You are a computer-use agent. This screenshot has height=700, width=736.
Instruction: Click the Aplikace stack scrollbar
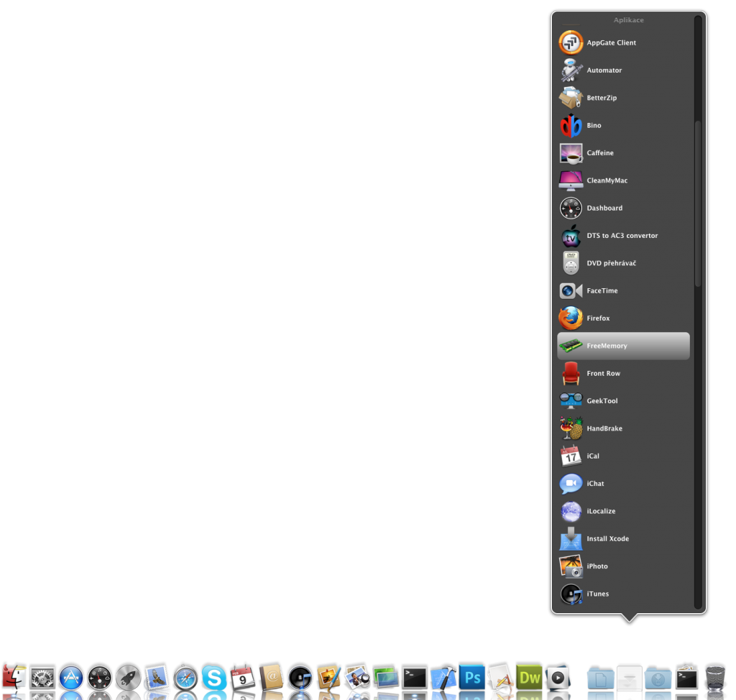697,204
